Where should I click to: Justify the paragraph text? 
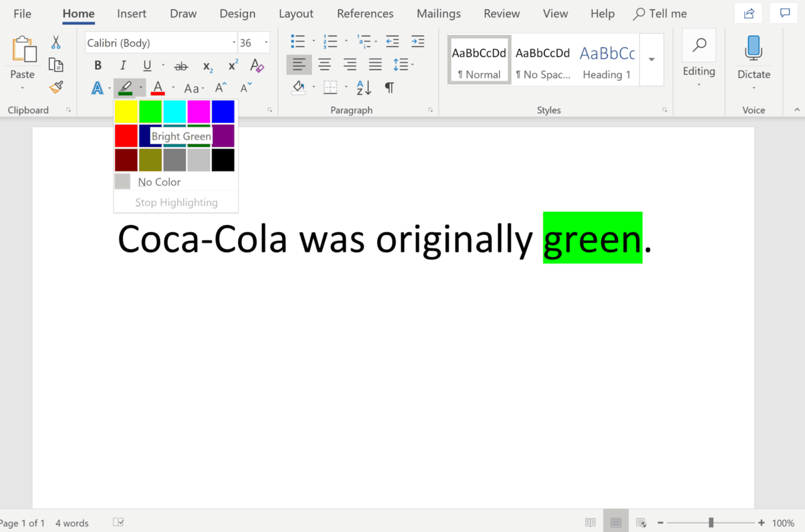[375, 65]
